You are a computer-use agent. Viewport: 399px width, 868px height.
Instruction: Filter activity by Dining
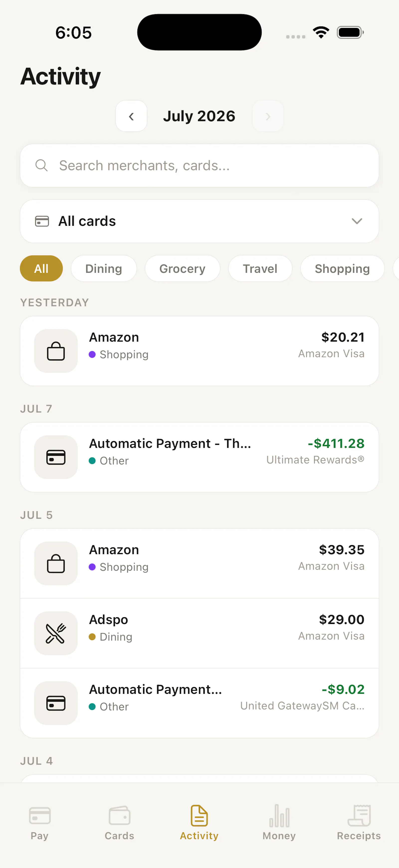(x=104, y=268)
